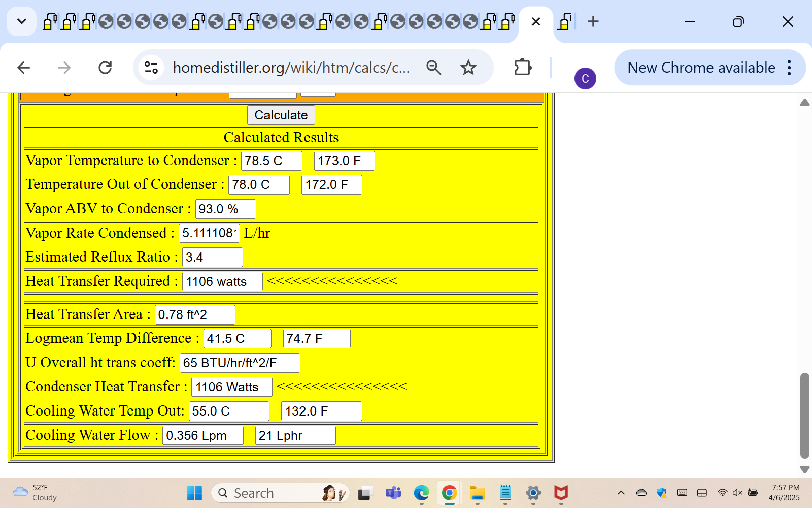Open Windows Security shield tray icon
This screenshot has width=812, height=508.
662,493
